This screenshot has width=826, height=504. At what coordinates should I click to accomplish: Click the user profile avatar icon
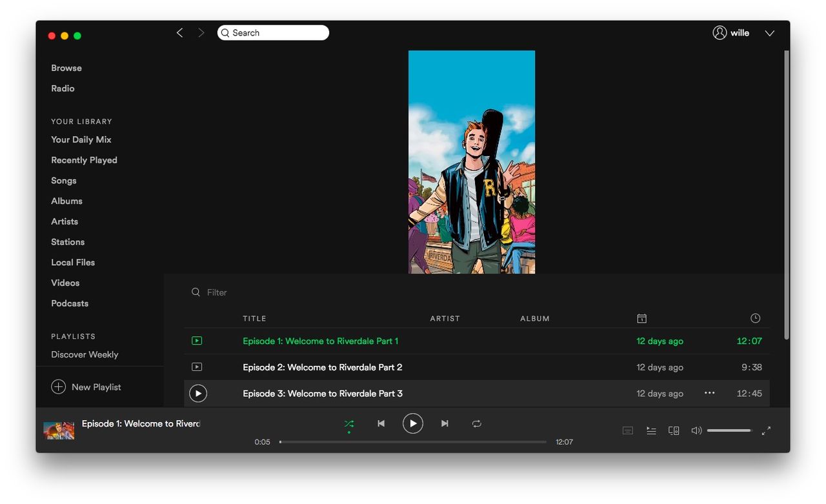pos(720,33)
